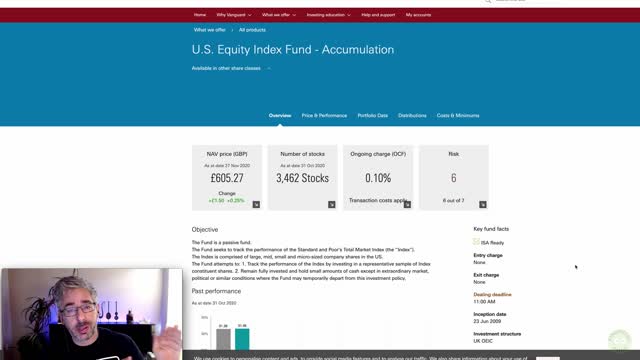Click the teal bar in performance chart
Viewport: 640px width, 360px height.
[x=242, y=339]
